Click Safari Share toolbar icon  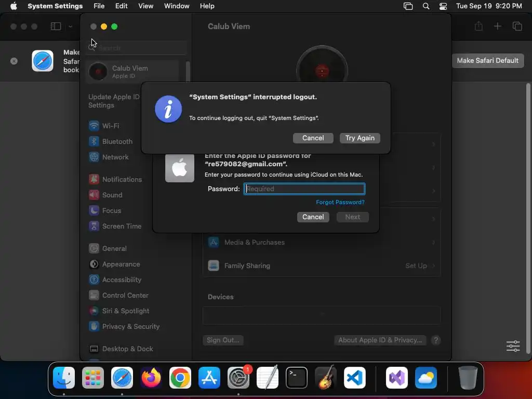(x=478, y=26)
